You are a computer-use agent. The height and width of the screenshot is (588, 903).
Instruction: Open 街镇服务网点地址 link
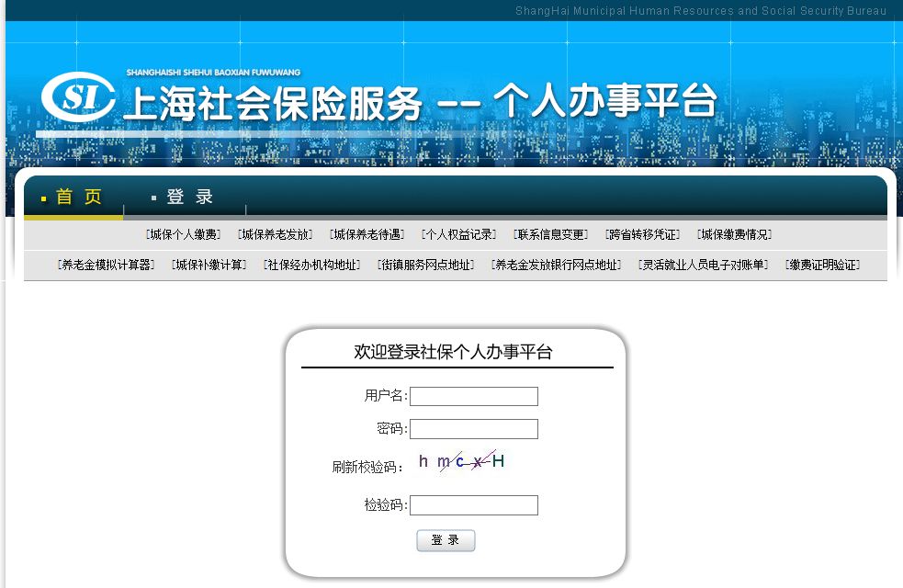click(x=426, y=265)
